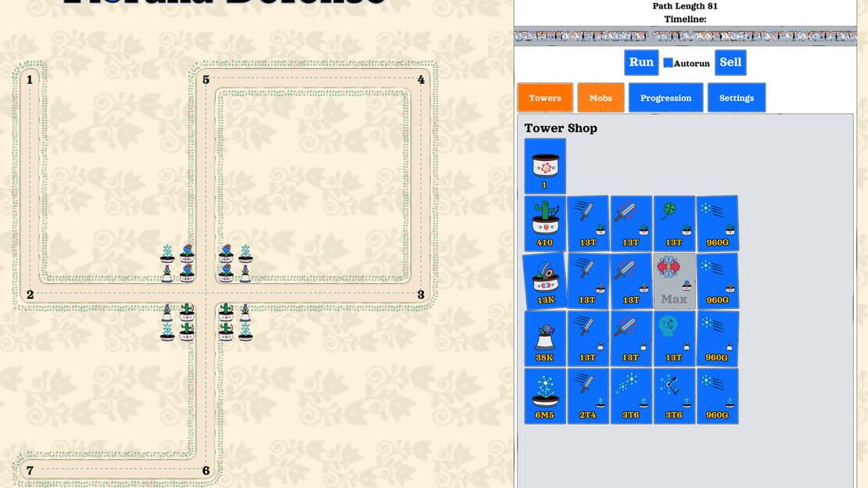
Task: Buy the 2T4 speed sword upgrade
Action: tap(588, 396)
